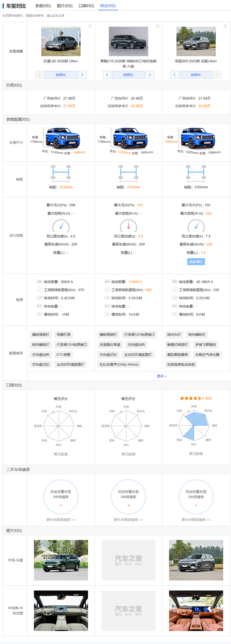Expand 更多 configuration differences
The image size is (231, 644).
pyautogui.click(x=162, y=376)
